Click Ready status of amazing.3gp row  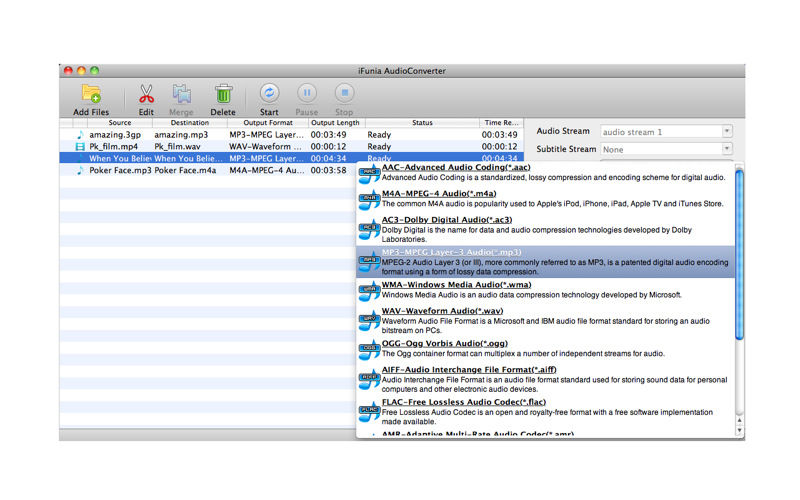379,135
